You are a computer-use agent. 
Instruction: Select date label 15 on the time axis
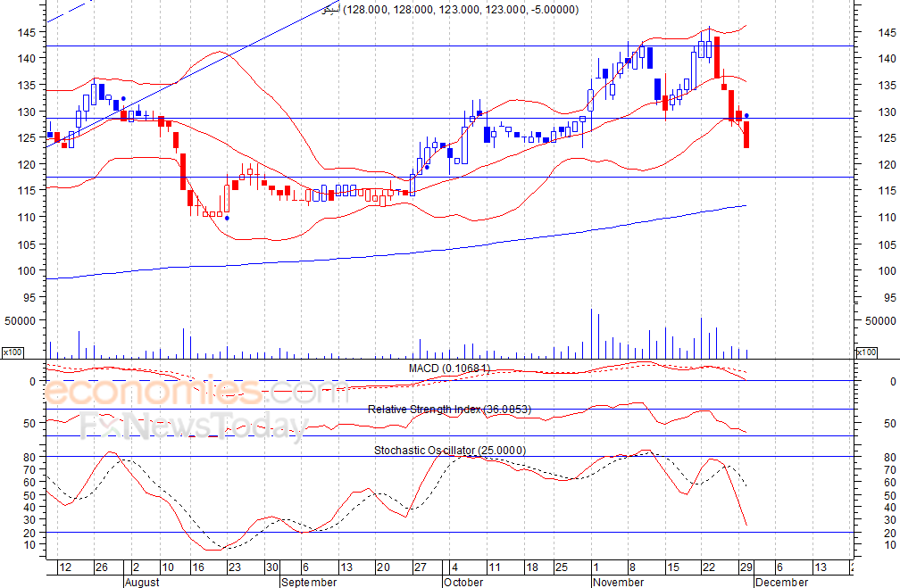tap(672, 567)
